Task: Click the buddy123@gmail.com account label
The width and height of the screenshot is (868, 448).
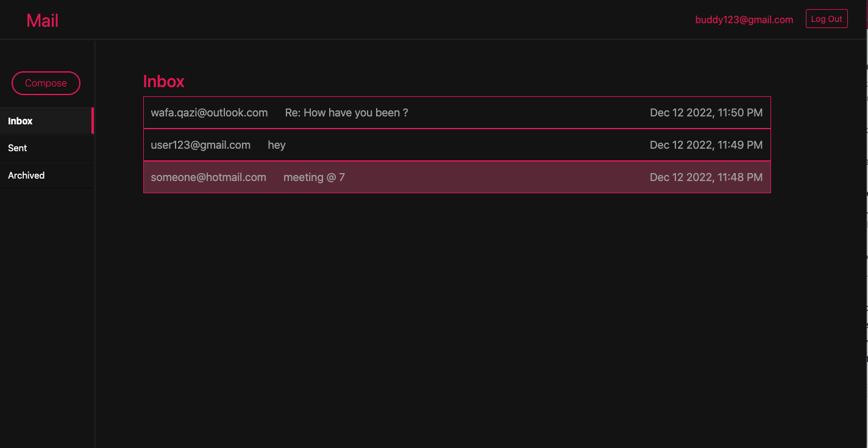Action: pyautogui.click(x=744, y=19)
